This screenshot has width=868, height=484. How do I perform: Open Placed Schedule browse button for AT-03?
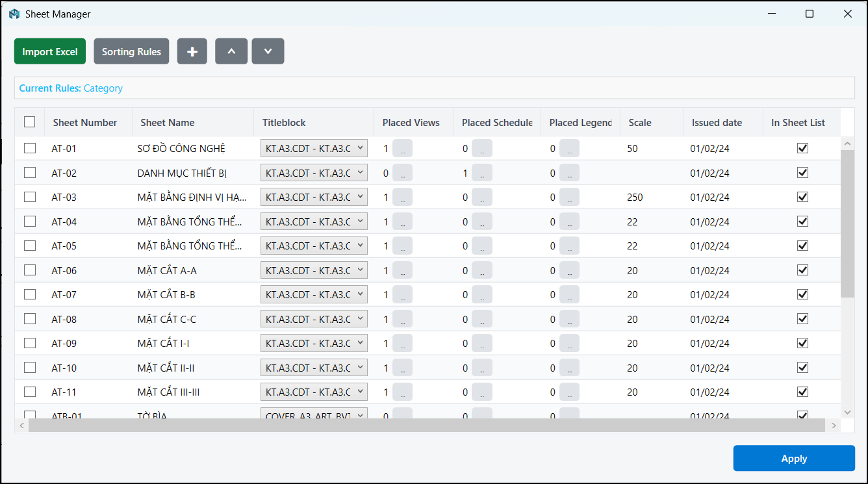[482, 197]
